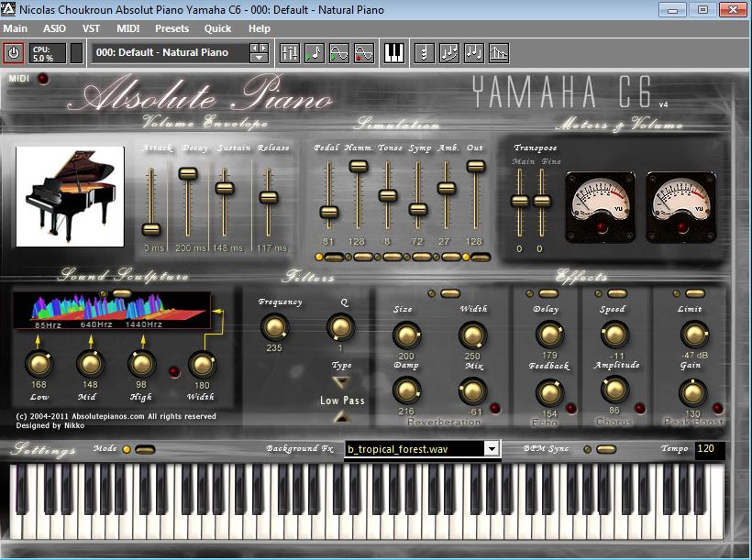752x560 pixels.
Task: Click the application icon in title bar
Action: pyautogui.click(x=8, y=9)
